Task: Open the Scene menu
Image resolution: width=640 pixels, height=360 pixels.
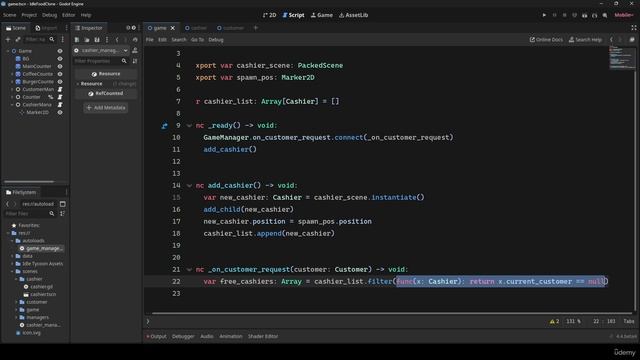Action: click(x=9, y=15)
